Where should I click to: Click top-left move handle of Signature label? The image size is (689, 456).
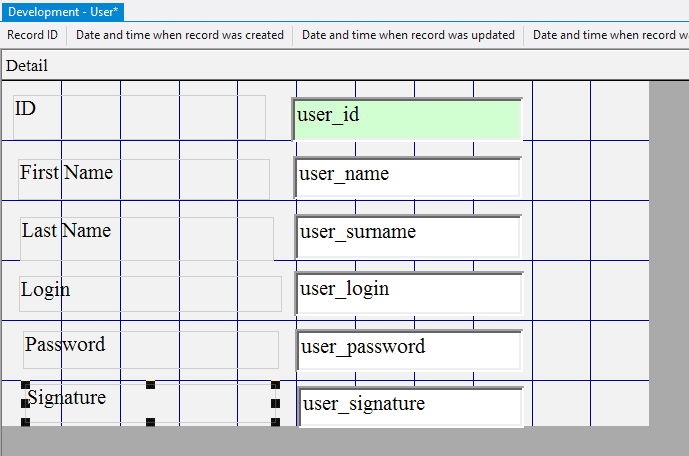26,385
